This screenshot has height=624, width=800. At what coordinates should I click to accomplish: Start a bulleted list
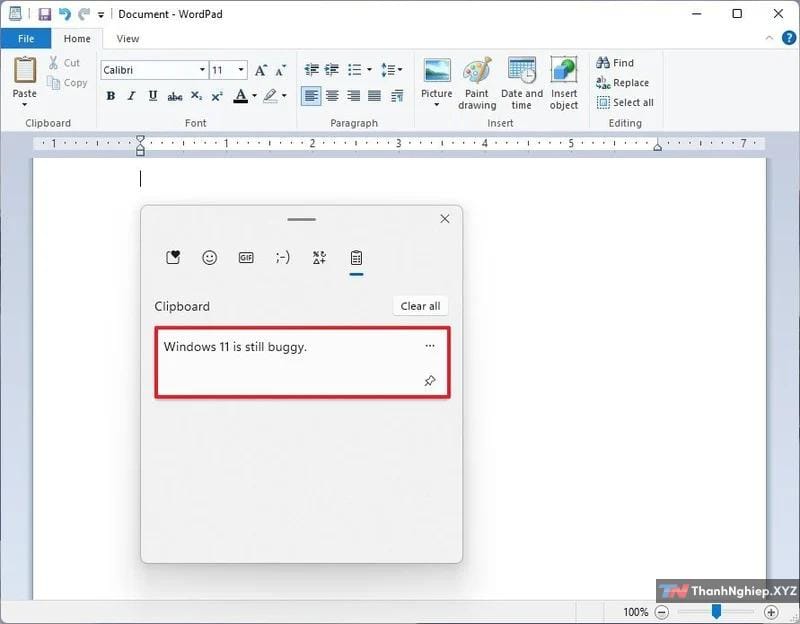(355, 69)
